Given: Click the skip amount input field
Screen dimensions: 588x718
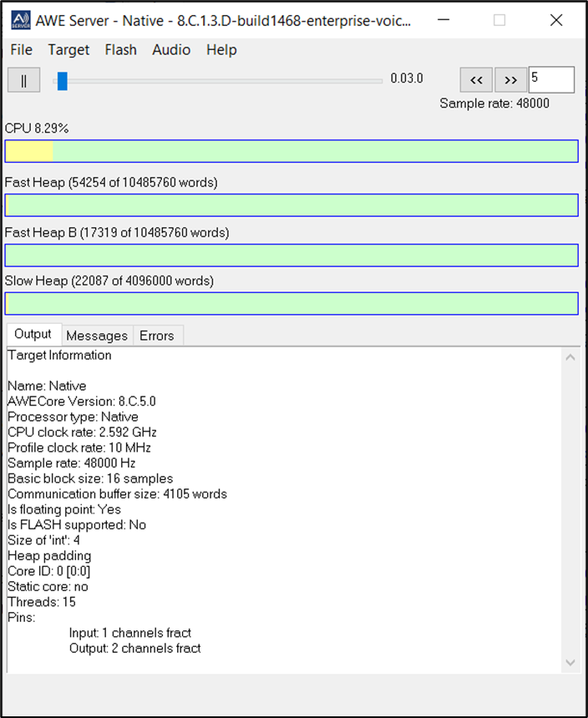Looking at the screenshot, I should tap(551, 80).
